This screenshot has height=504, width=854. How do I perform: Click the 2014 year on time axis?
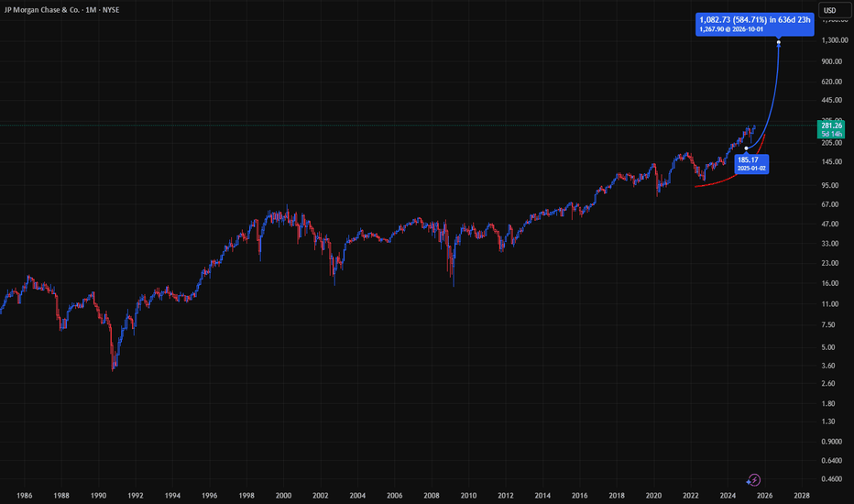pos(542,496)
